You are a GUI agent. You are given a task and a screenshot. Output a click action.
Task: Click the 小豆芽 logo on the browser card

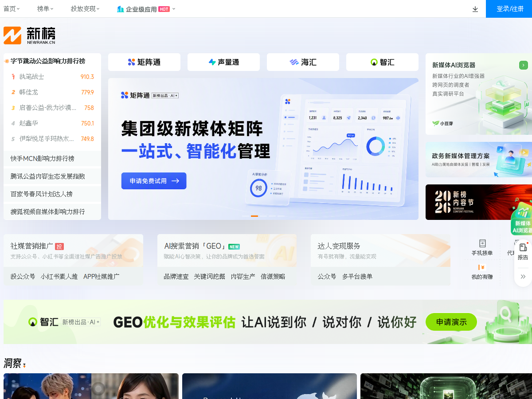[x=443, y=123]
